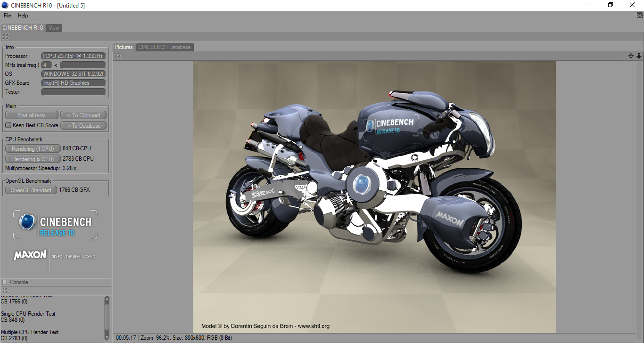Click the MAXON logo
644x343 pixels.
[30, 255]
